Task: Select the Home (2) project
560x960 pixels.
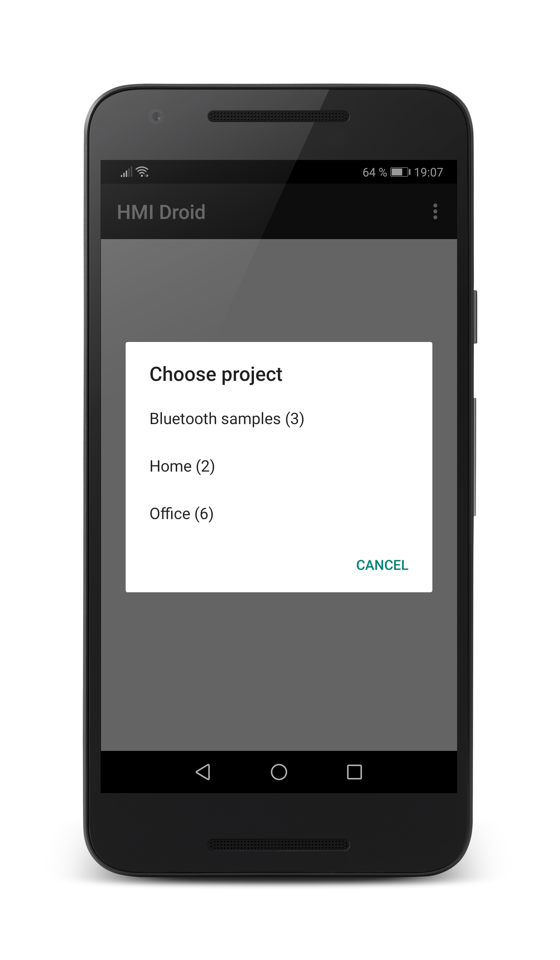Action: pos(279,467)
